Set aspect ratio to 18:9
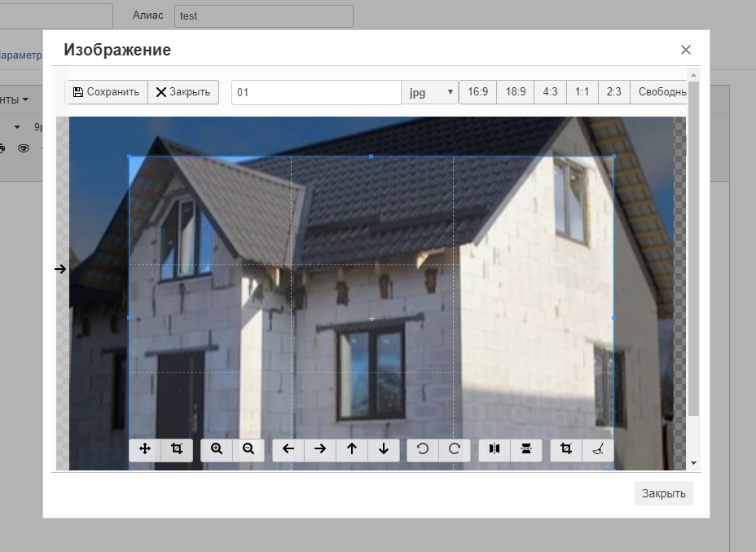This screenshot has width=756, height=552. click(516, 91)
